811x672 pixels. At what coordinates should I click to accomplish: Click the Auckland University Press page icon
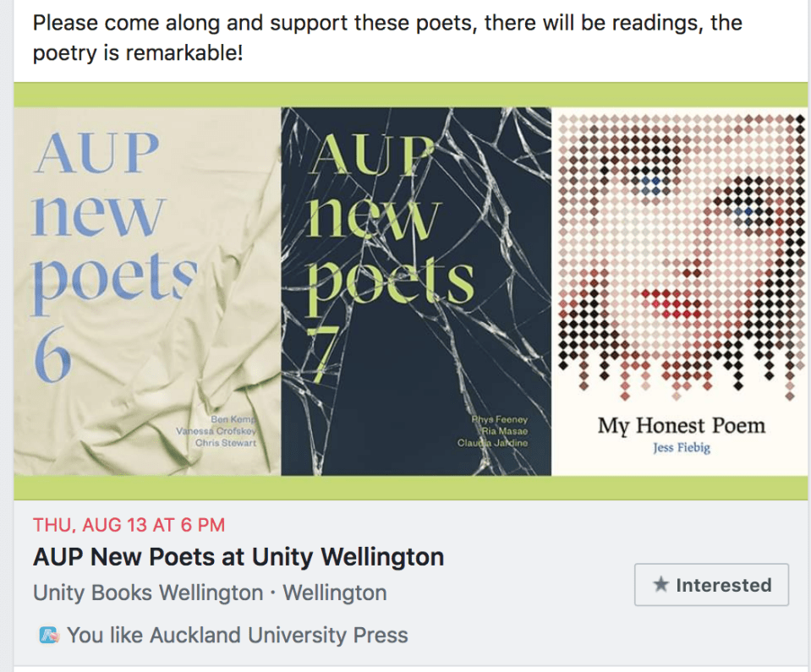[x=49, y=635]
